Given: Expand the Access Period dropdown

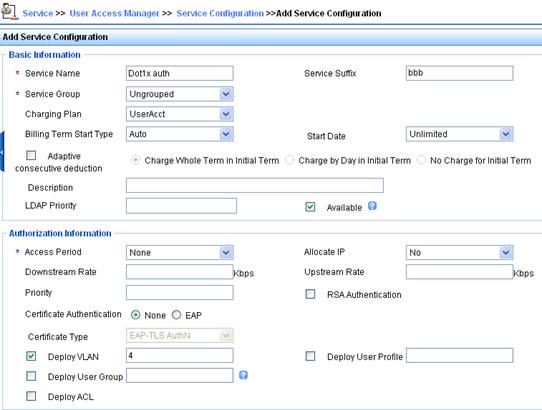Looking at the screenshot, I should click(x=180, y=252).
